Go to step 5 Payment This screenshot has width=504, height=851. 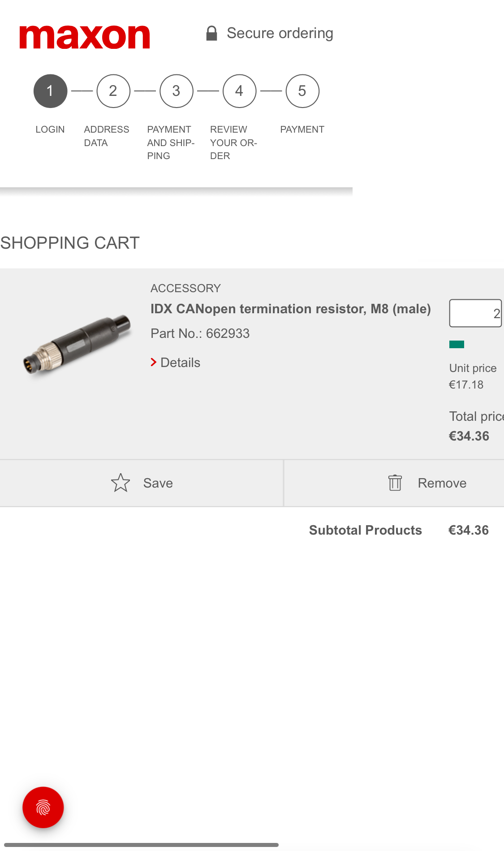pyautogui.click(x=302, y=91)
